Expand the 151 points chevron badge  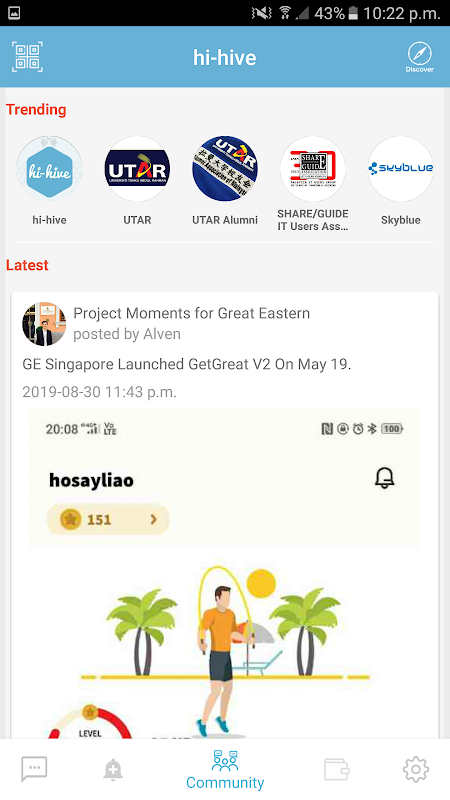pyautogui.click(x=108, y=519)
